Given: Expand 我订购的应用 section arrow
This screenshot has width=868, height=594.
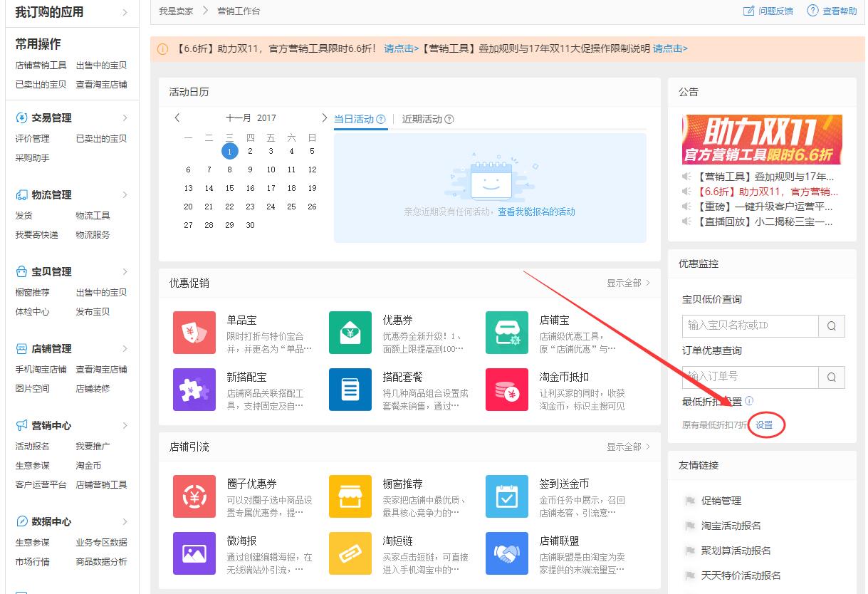Looking at the screenshot, I should 125,12.
